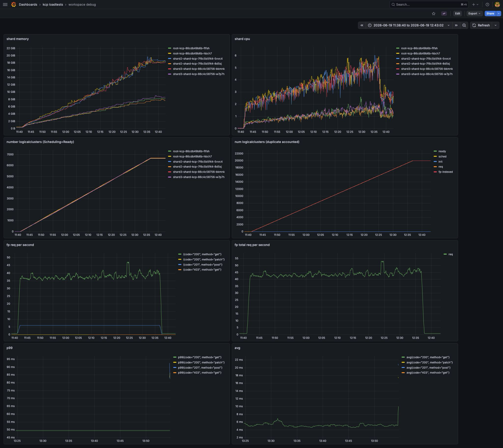The image size is (503, 448).
Task: Click fp total req per second panel title
Action: [x=252, y=245]
